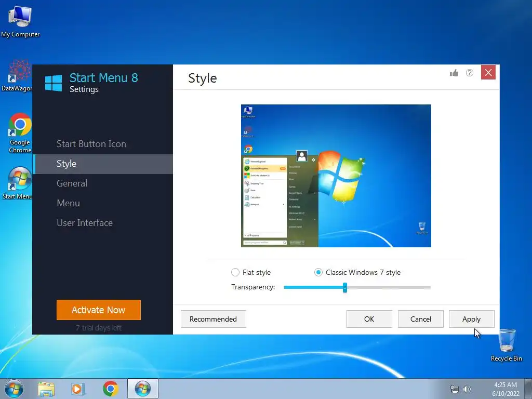Select the DataWagon desktop shortcut

tap(17, 76)
